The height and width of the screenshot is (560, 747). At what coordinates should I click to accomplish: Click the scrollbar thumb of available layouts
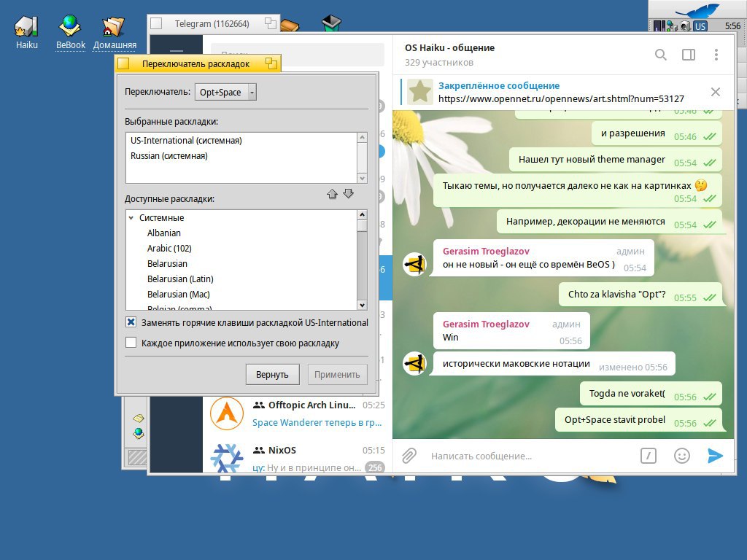pos(362,226)
